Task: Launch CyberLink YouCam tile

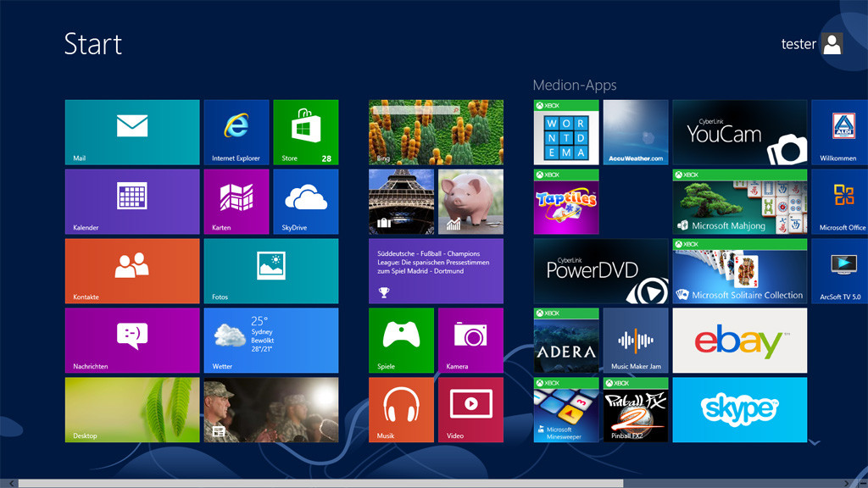Action: (739, 132)
